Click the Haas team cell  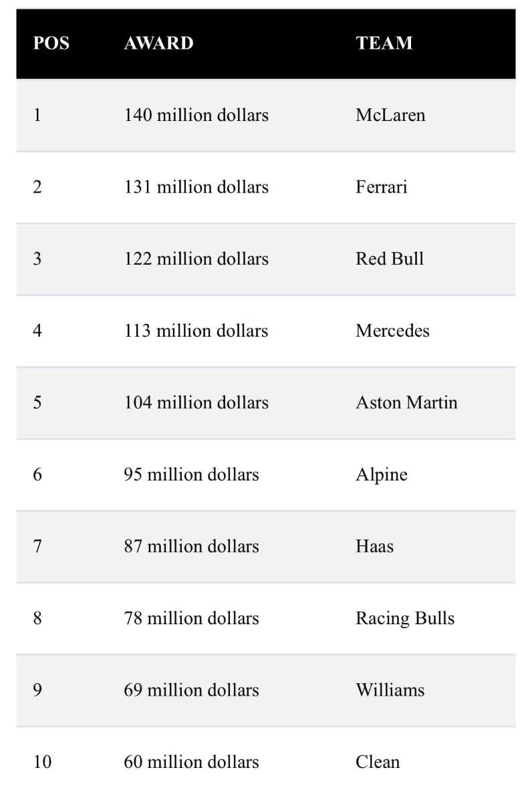coord(374,546)
